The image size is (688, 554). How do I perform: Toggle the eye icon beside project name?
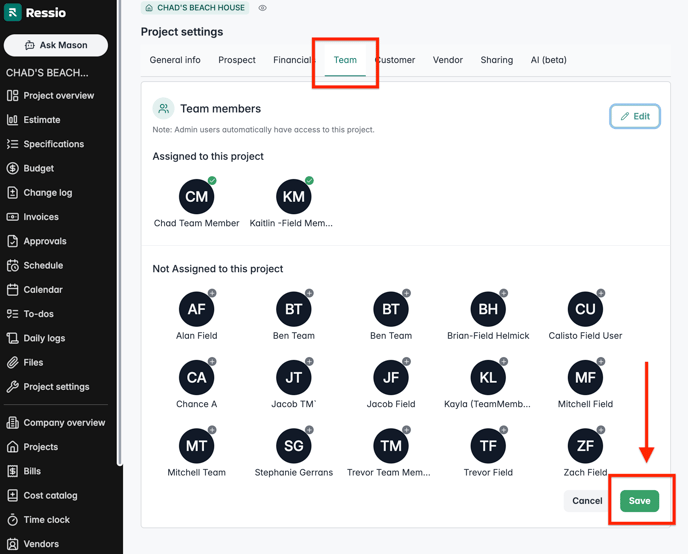(263, 8)
